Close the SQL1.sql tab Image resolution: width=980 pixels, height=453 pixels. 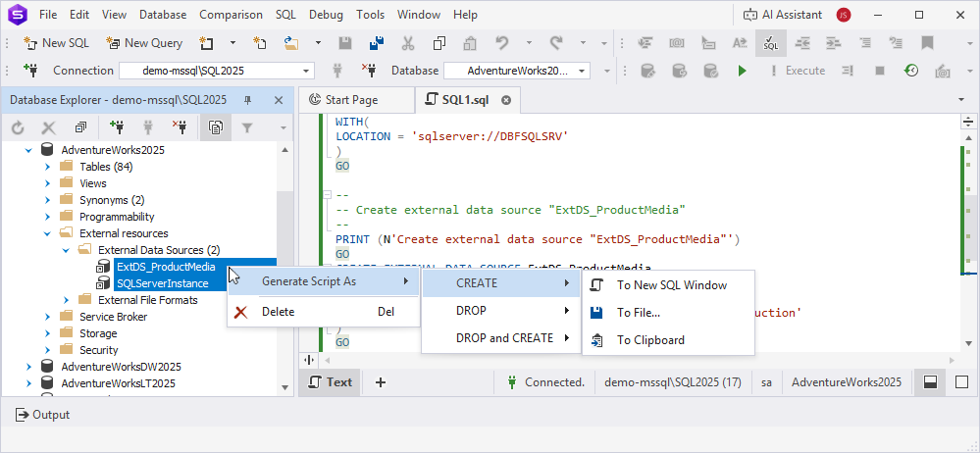point(506,100)
